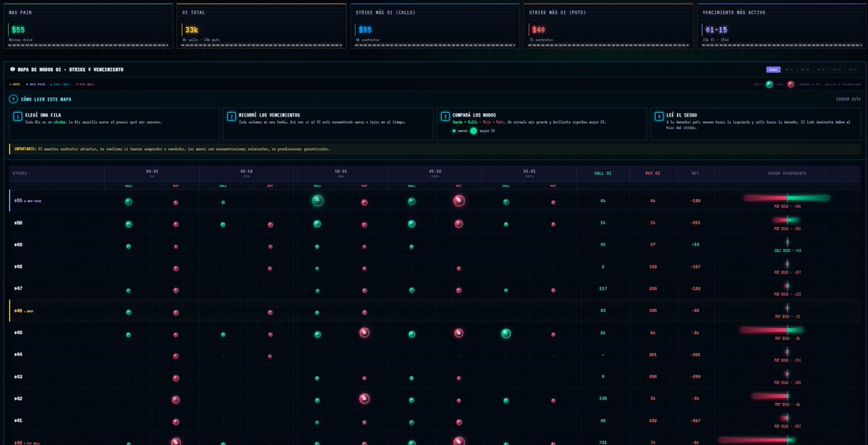Click the $55 row 01-15 put node
This screenshot has width=868, height=445.
click(x=459, y=201)
